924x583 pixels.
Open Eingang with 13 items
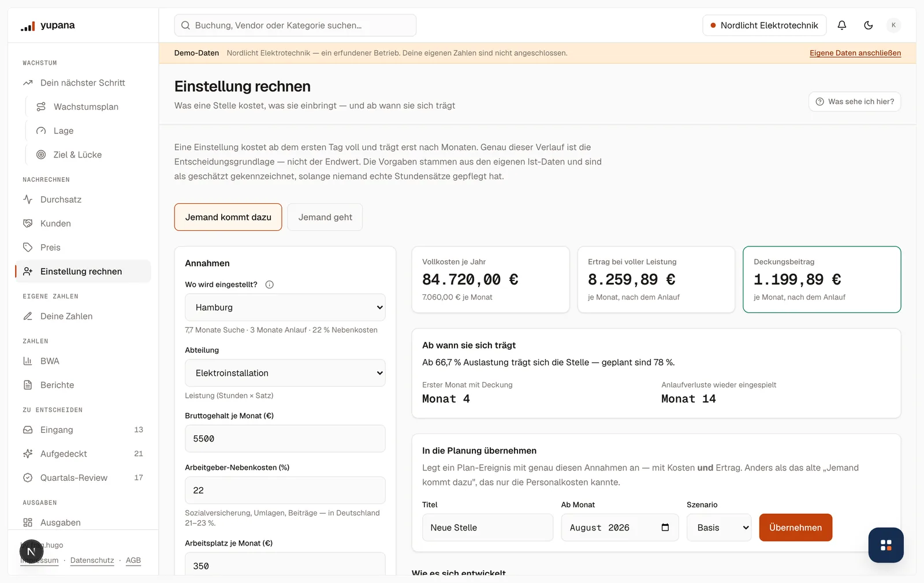(83, 430)
